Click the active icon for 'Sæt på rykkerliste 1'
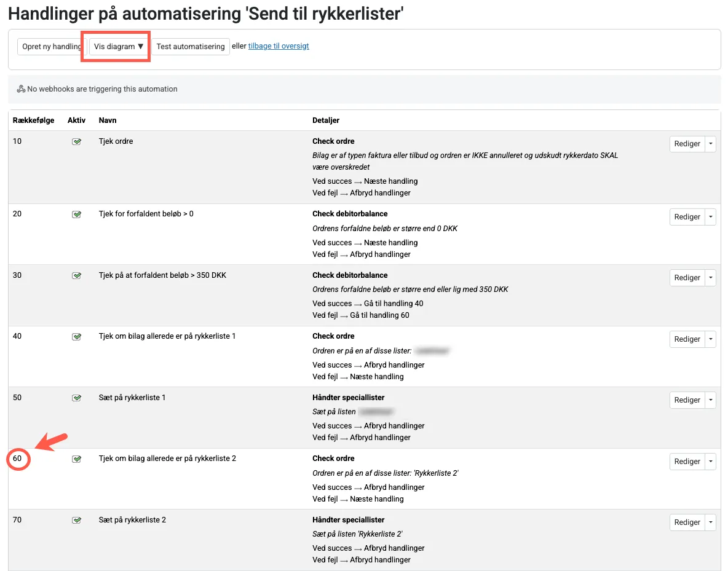 pyautogui.click(x=76, y=398)
